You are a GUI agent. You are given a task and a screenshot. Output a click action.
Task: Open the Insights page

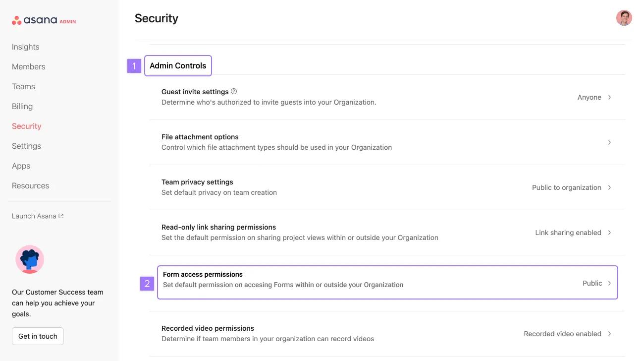click(x=25, y=46)
